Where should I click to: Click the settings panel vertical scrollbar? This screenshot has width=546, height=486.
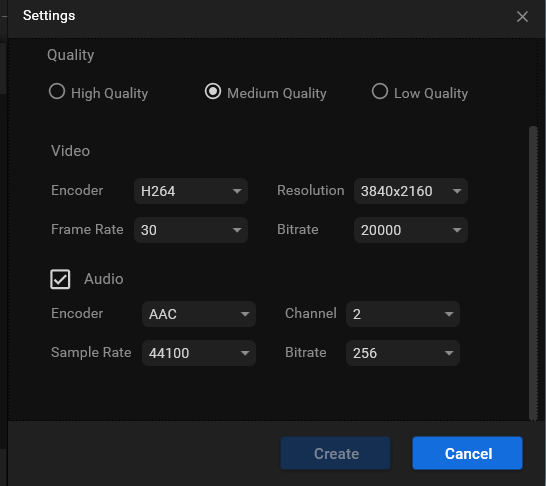pyautogui.click(x=533, y=273)
